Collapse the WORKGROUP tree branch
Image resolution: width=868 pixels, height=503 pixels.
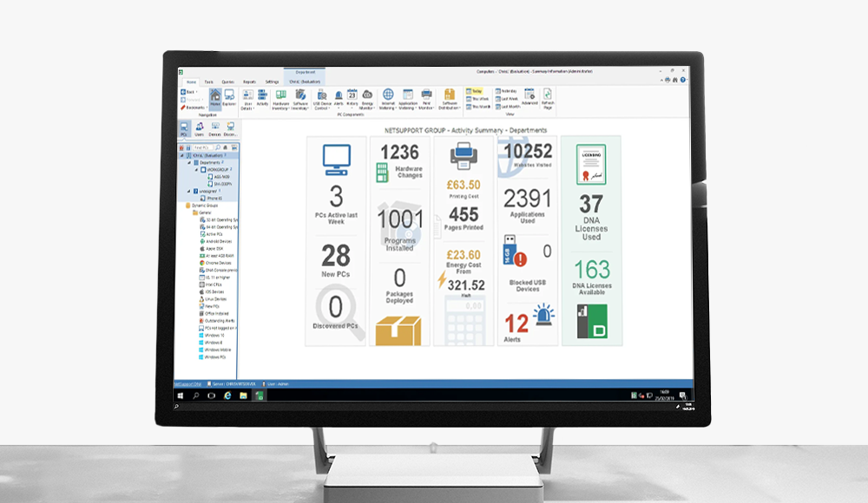pyautogui.click(x=196, y=170)
